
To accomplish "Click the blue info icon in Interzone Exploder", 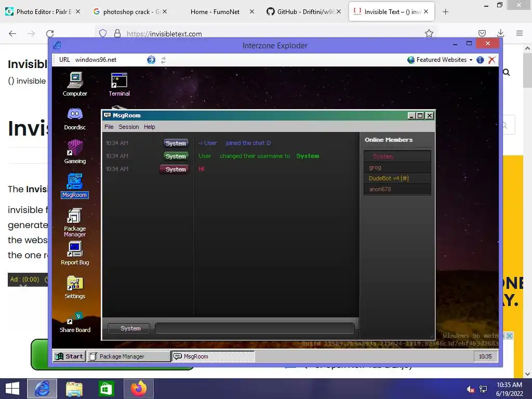I will click(x=480, y=60).
